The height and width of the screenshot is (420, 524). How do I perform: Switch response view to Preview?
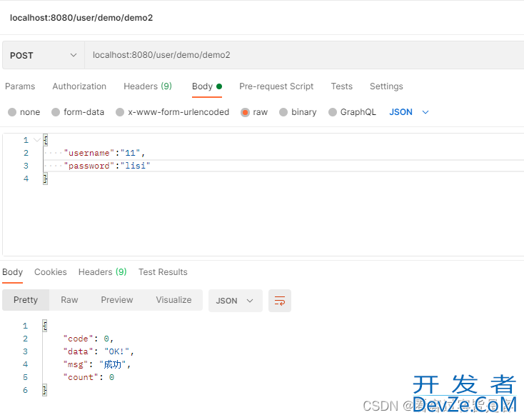tap(117, 300)
